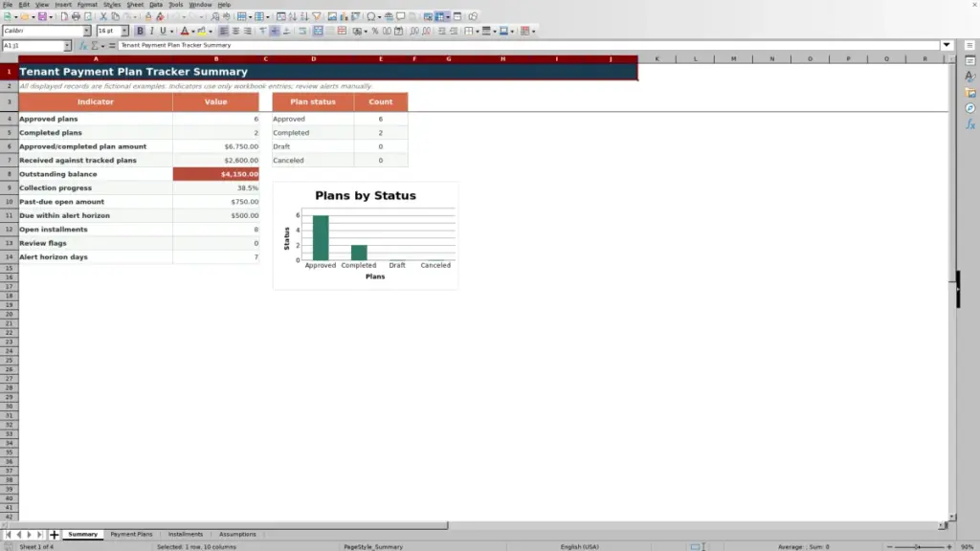The width and height of the screenshot is (980, 551).
Task: Toggle Bold formatting
Action: pos(140,31)
